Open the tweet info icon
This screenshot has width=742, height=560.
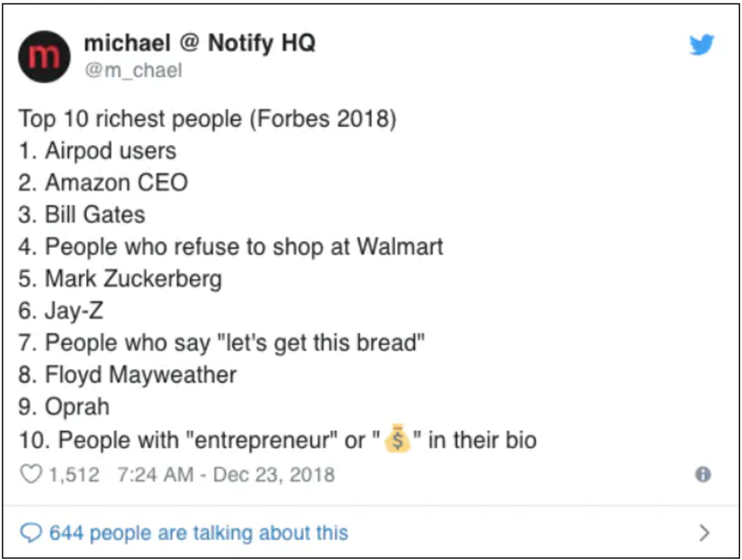702,474
